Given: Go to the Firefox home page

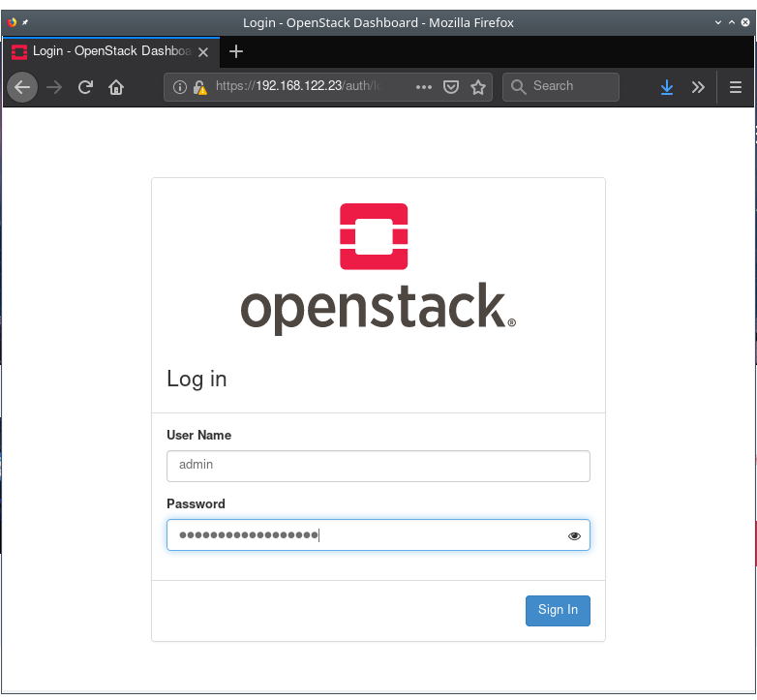Looking at the screenshot, I should pyautogui.click(x=116, y=87).
